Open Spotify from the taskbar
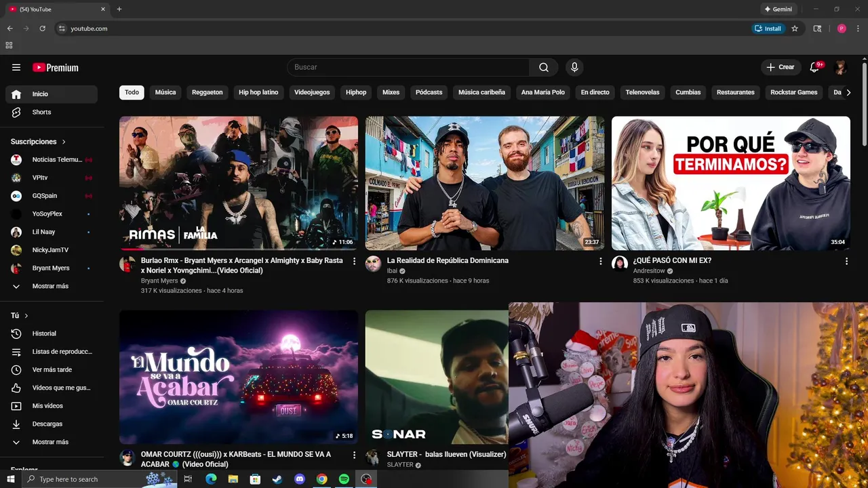 pyautogui.click(x=344, y=479)
